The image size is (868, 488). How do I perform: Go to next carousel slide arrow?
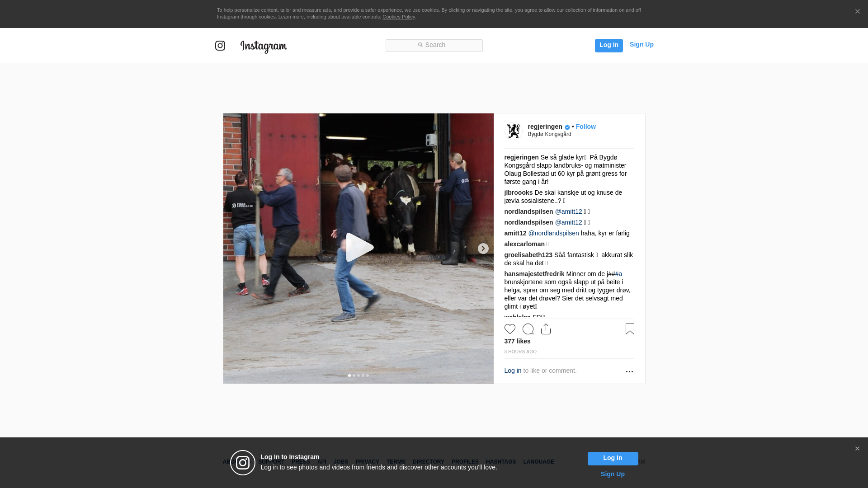click(x=483, y=249)
